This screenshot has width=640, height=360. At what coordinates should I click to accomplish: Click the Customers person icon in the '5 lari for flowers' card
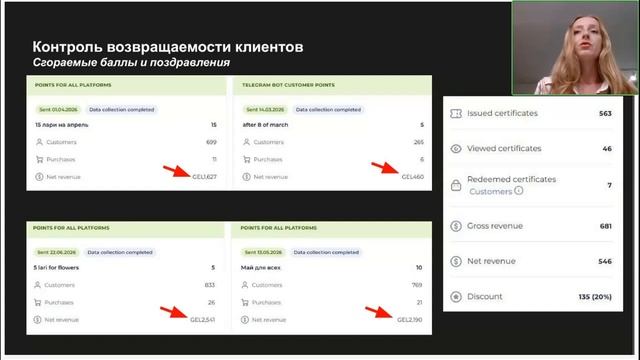[x=38, y=285]
